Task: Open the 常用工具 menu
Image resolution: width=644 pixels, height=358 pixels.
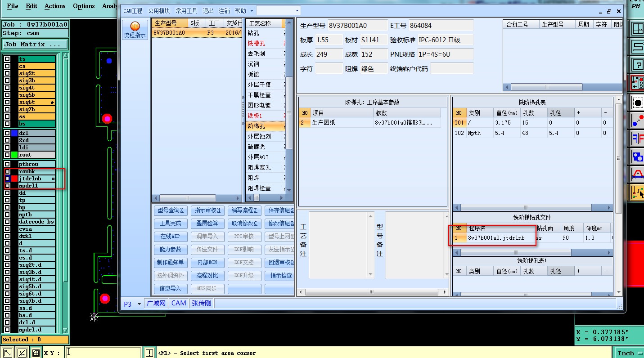Action: pyautogui.click(x=187, y=11)
